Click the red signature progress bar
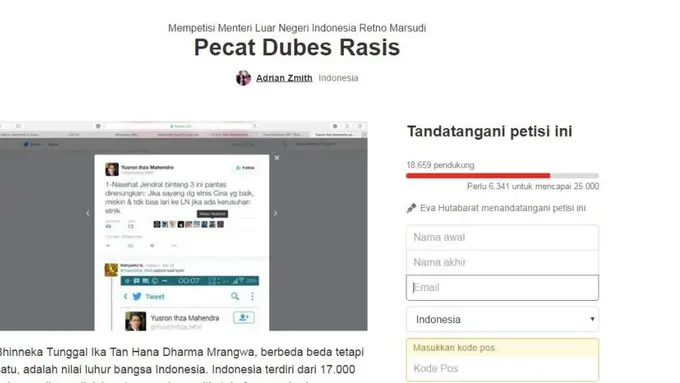 (502, 176)
